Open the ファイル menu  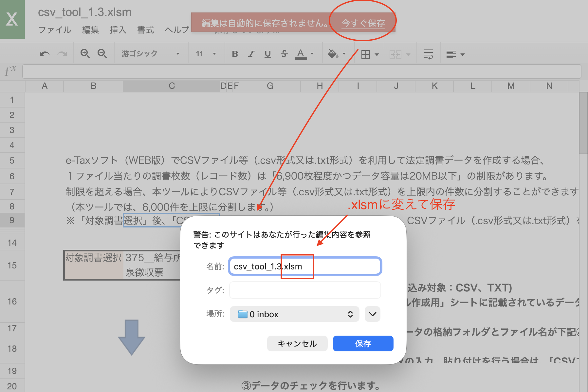tap(55, 30)
